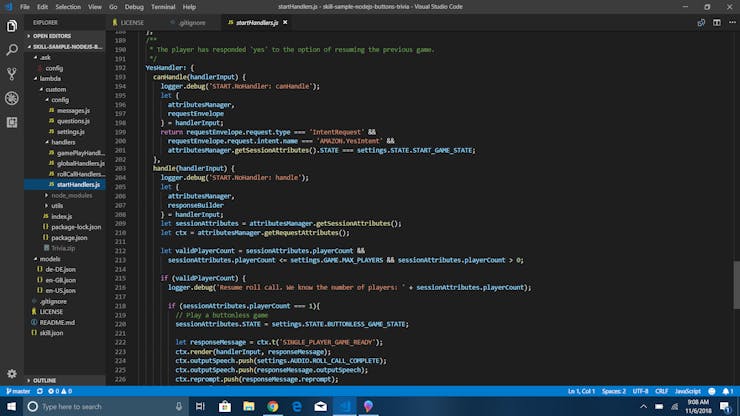Open skill.json in the explorer

[x=51, y=333]
